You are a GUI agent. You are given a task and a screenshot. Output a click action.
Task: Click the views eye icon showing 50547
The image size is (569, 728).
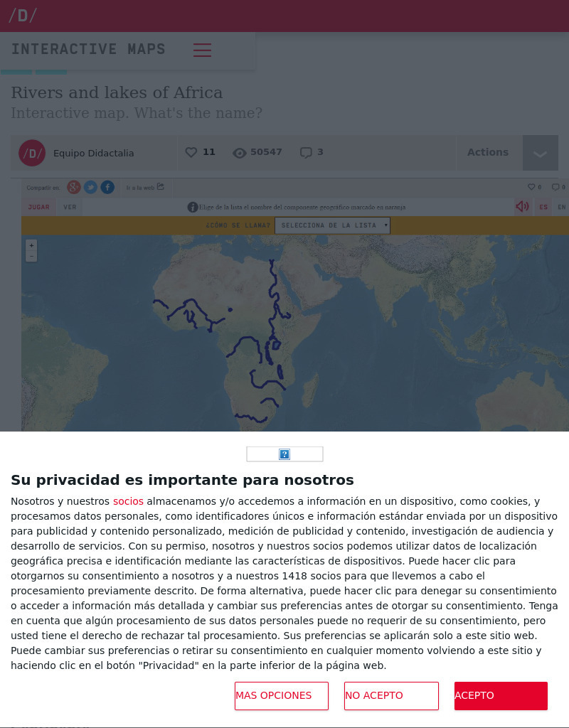pos(240,151)
